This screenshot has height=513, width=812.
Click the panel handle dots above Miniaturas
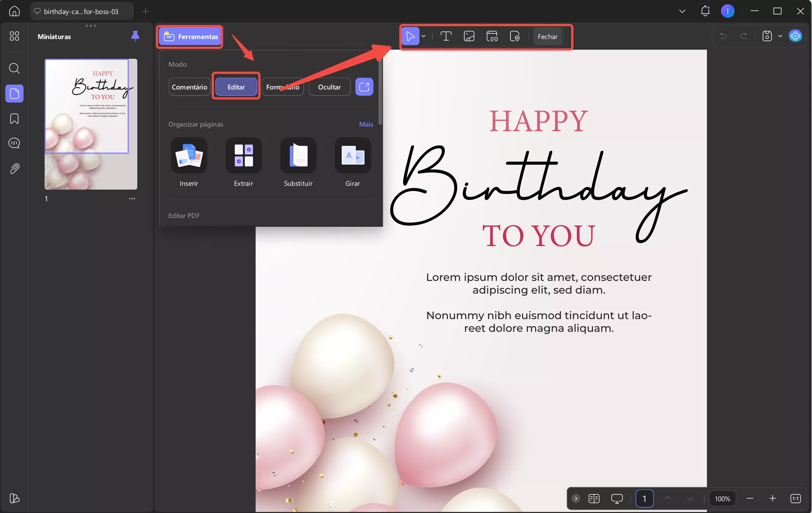[x=91, y=26]
